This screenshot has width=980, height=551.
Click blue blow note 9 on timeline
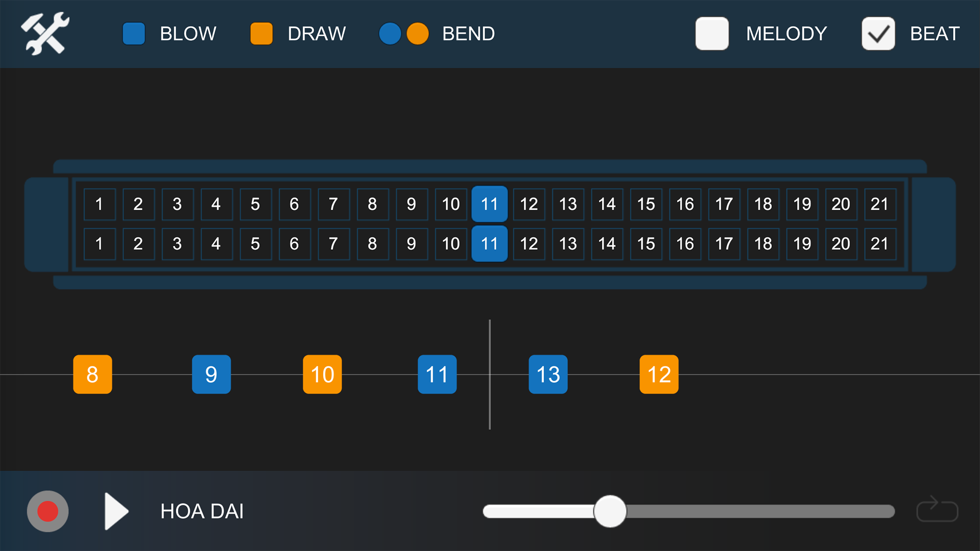[x=211, y=374]
